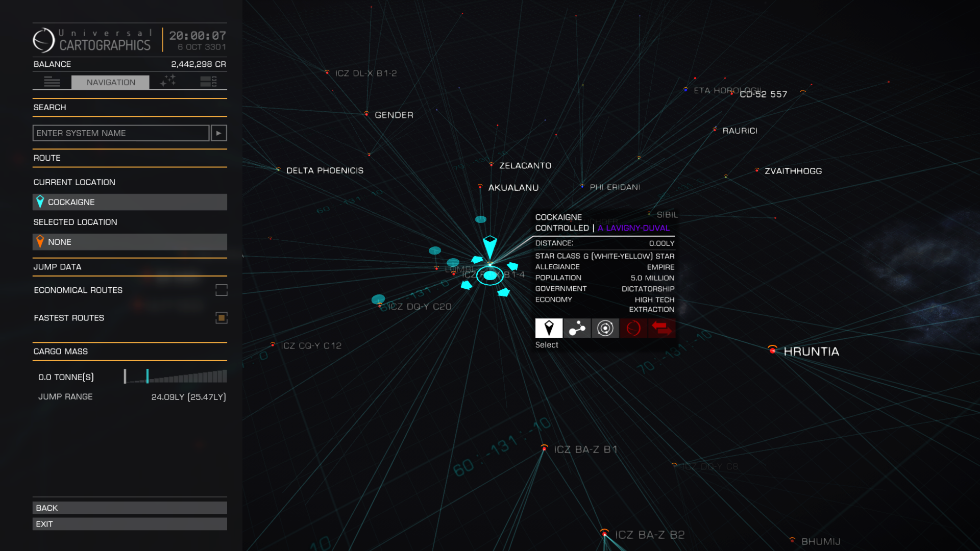Click the ICZ DQ-Y C8 system label
Image resolution: width=980 pixels, height=551 pixels.
710,466
